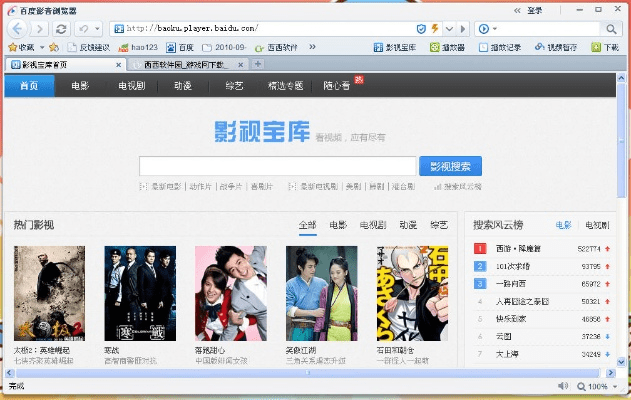The width and height of the screenshot is (631, 400).
Task: Click the lightning speed-mode icon in address bar
Action: [x=434, y=28]
